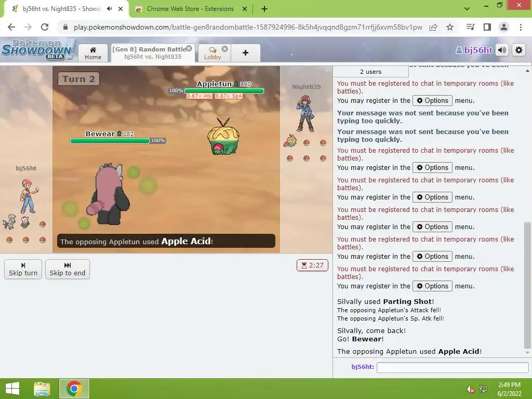The width and height of the screenshot is (532, 399).
Task: Open the bj56ht username menu
Action: (474, 50)
